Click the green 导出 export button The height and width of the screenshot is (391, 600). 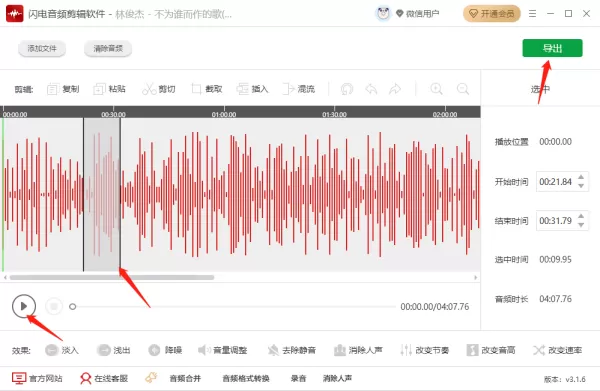click(552, 48)
